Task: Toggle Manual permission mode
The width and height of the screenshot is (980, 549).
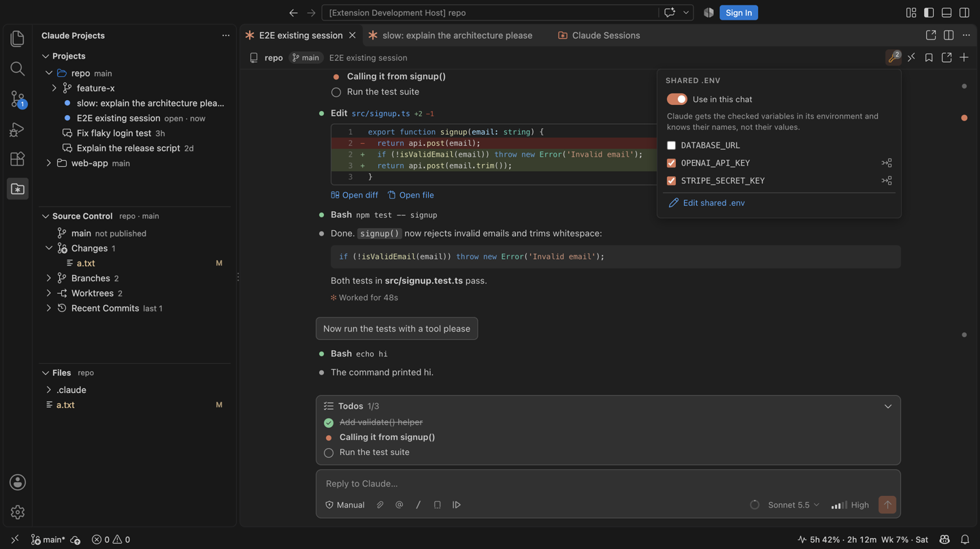Action: (345, 505)
